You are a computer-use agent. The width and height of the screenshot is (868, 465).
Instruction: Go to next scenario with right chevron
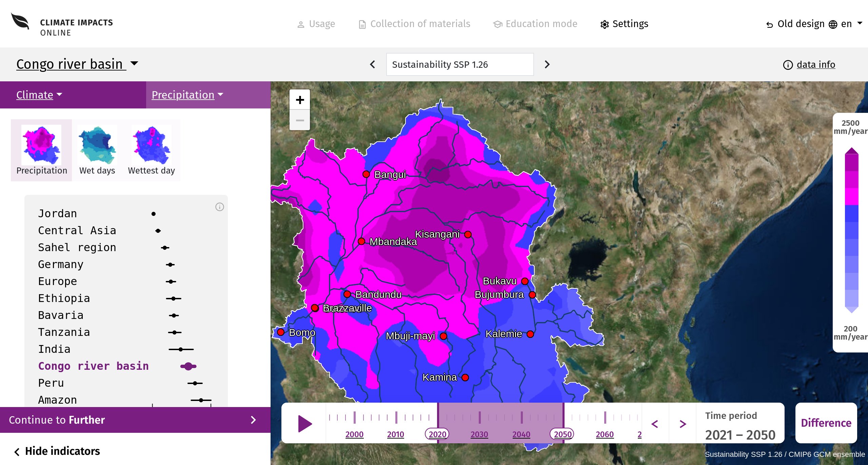click(x=547, y=64)
